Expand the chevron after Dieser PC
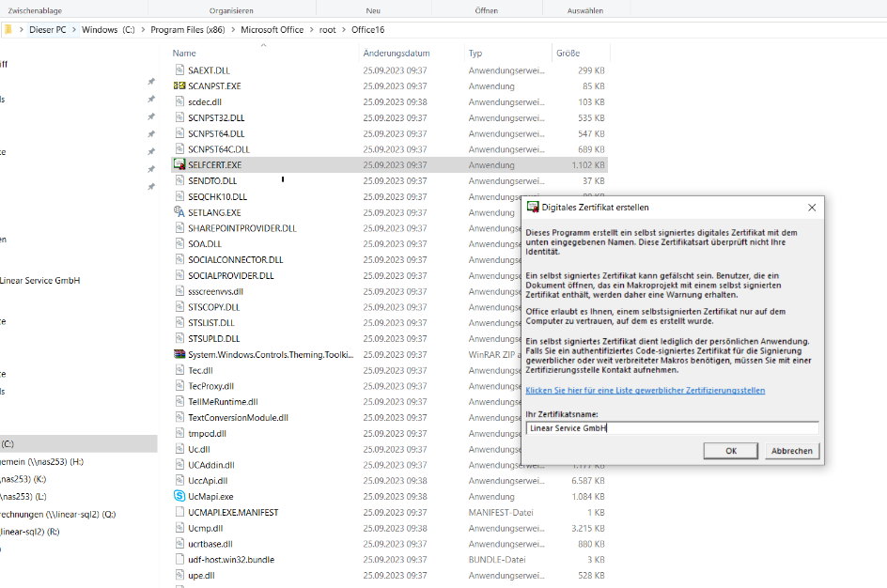This screenshot has width=887, height=588. (x=73, y=29)
